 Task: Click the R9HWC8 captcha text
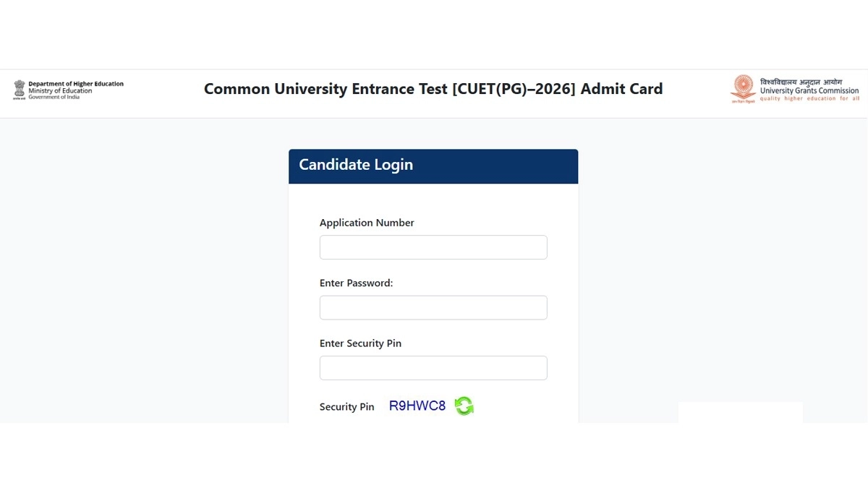pos(417,406)
